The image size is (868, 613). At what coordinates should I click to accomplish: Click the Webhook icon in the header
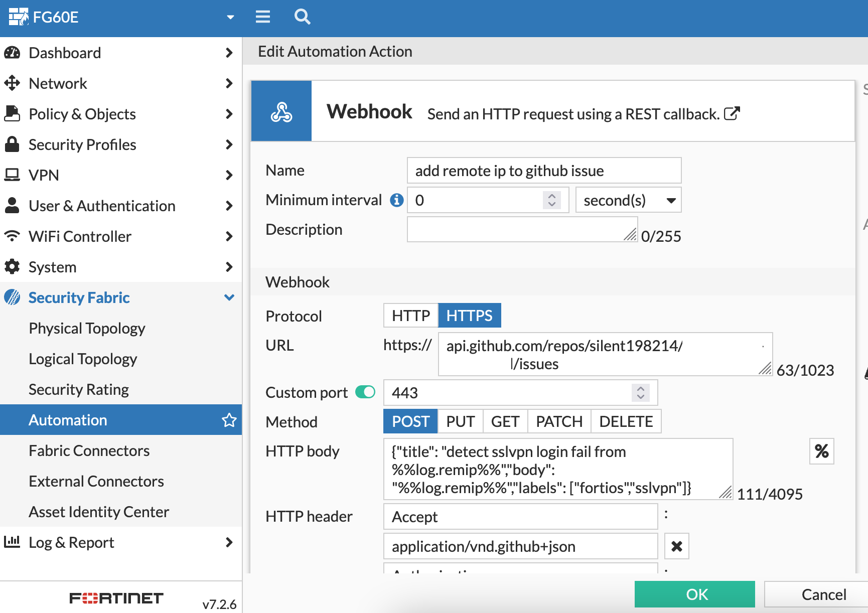click(281, 111)
